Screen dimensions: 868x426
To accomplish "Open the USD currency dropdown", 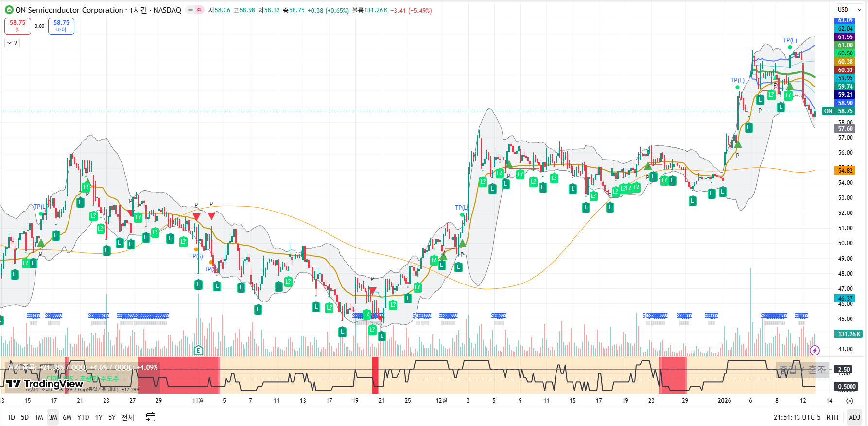I will (x=849, y=10).
